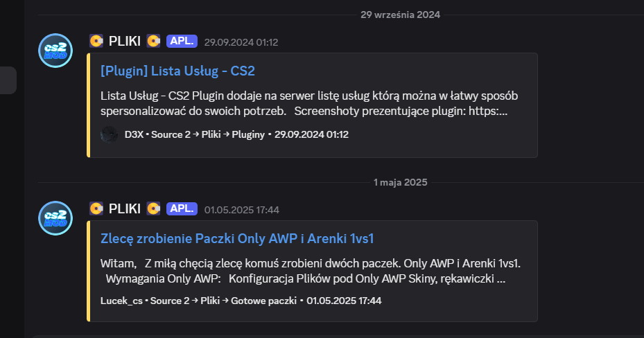Click the "Witam, Z miłą chęcią" embed description

[309, 271]
